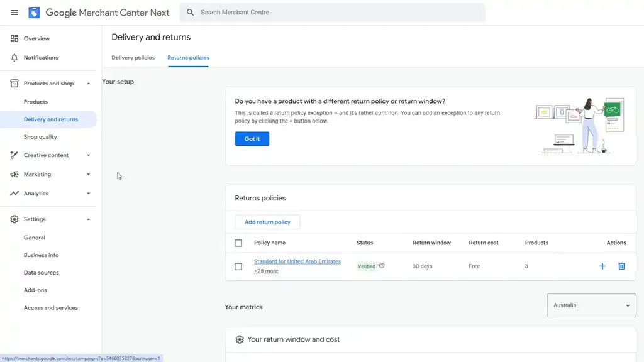Viewport: 644px width, 362px height.
Task: Open the Standard for United Arab Emirates policy
Action: tap(297, 261)
